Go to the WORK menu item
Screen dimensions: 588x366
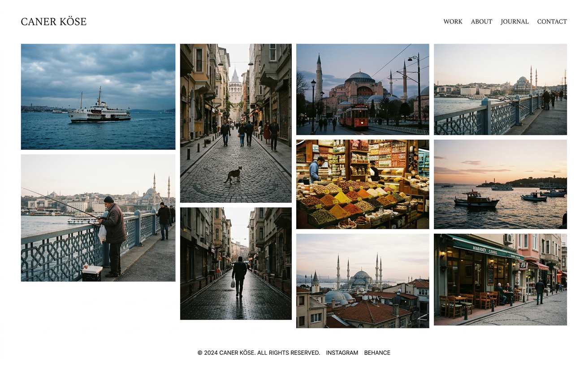tap(453, 22)
